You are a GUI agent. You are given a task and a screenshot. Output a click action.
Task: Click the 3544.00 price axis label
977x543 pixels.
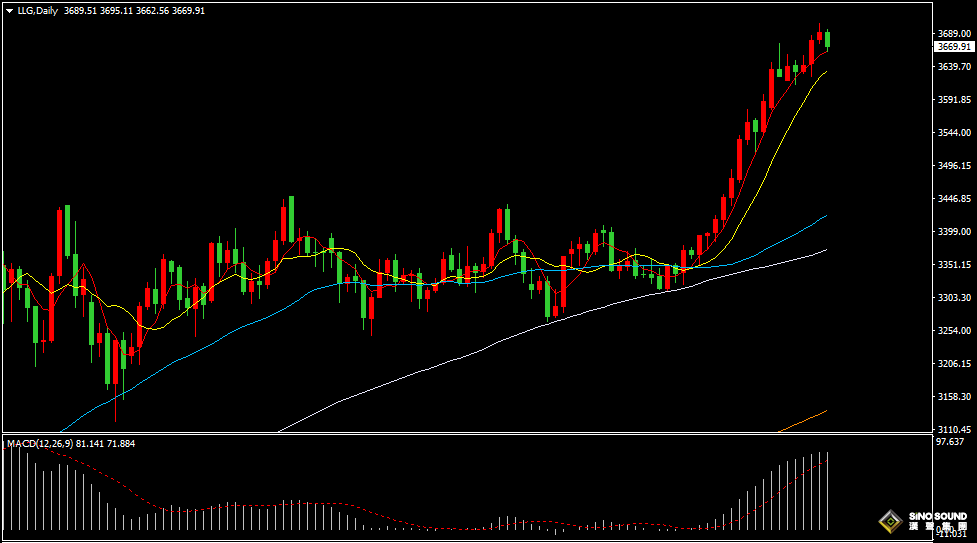point(954,133)
